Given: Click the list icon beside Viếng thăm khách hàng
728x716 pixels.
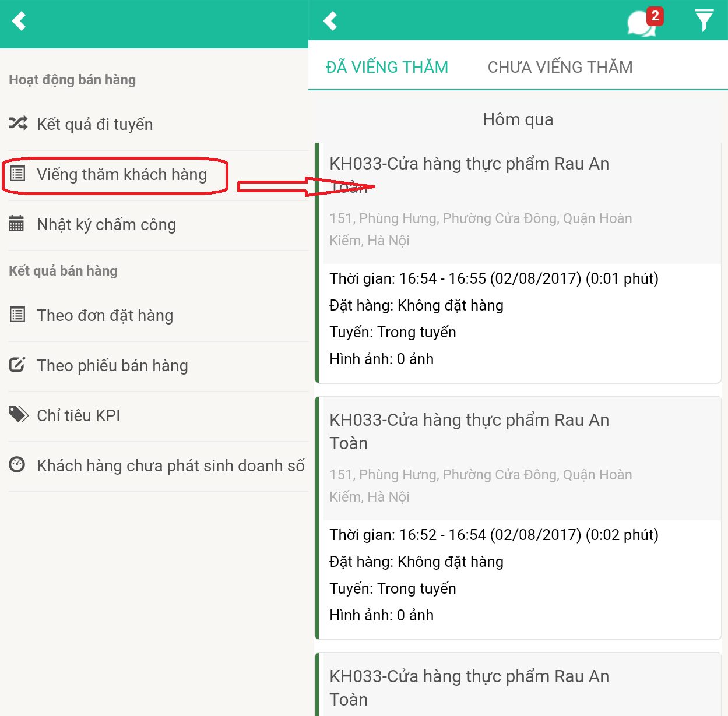Looking at the screenshot, I should coord(18,174).
